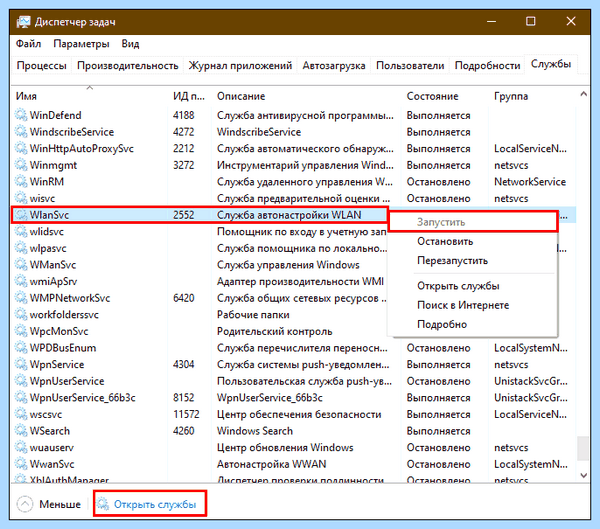Open the Вид menu
Viewport: 600px width, 529px height.
[x=130, y=44]
